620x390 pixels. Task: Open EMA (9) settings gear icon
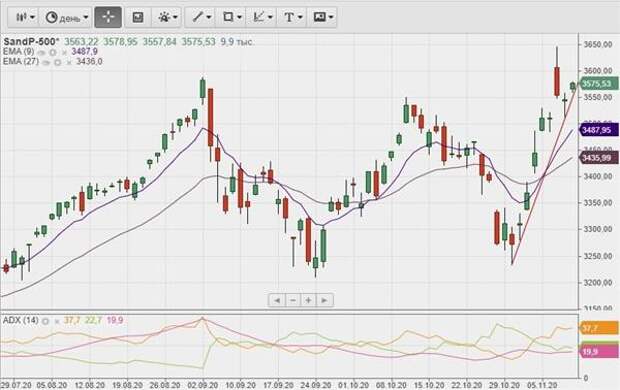click(53, 52)
